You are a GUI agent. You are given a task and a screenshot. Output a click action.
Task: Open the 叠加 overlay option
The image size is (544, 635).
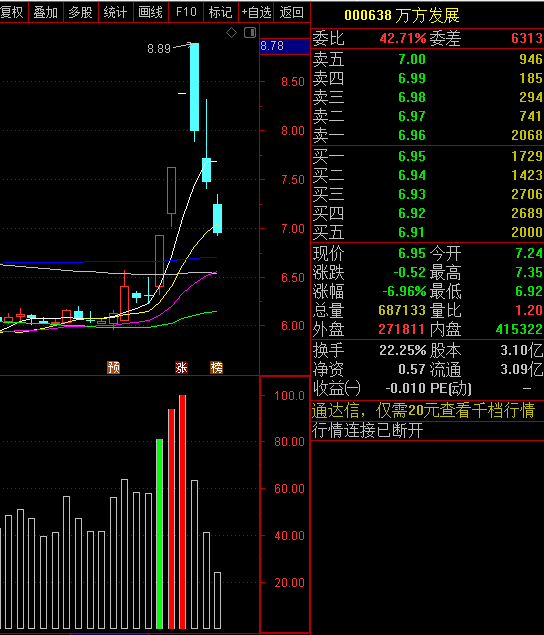45,12
